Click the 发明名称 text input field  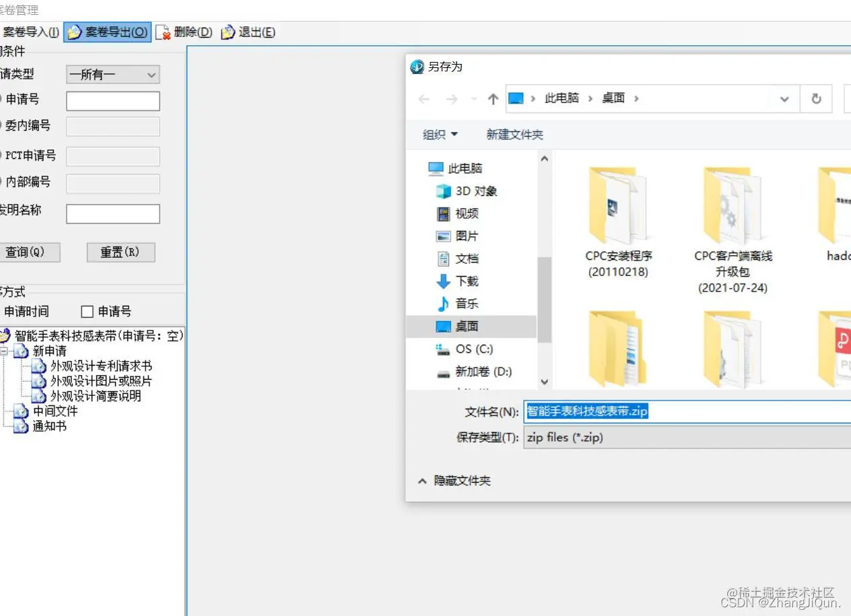click(112, 214)
